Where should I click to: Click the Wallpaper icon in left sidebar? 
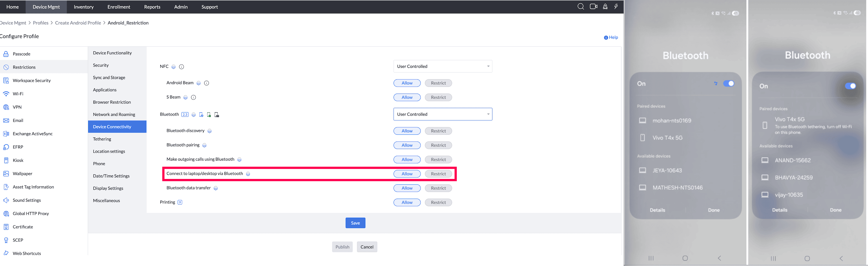6,173
